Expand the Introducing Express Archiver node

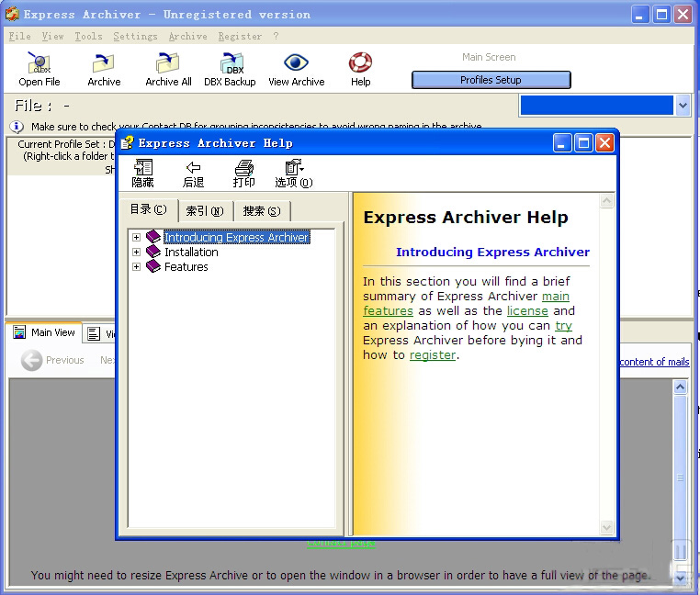[x=136, y=237]
